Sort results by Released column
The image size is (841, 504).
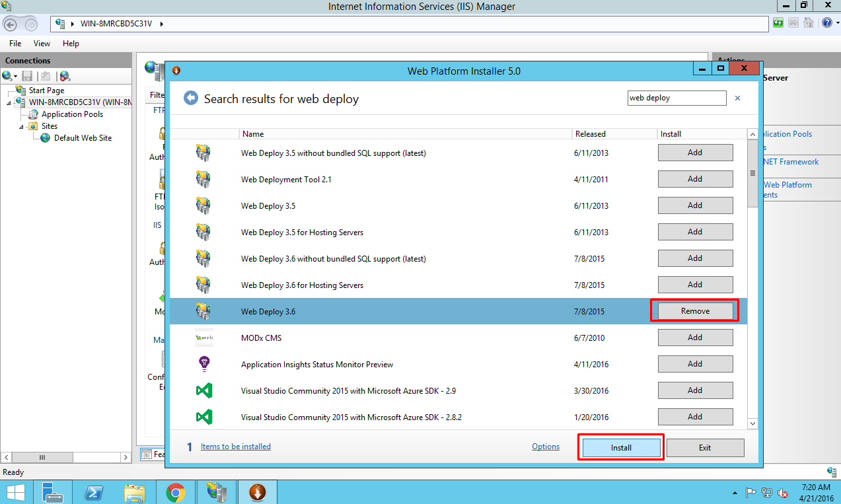pyautogui.click(x=614, y=134)
